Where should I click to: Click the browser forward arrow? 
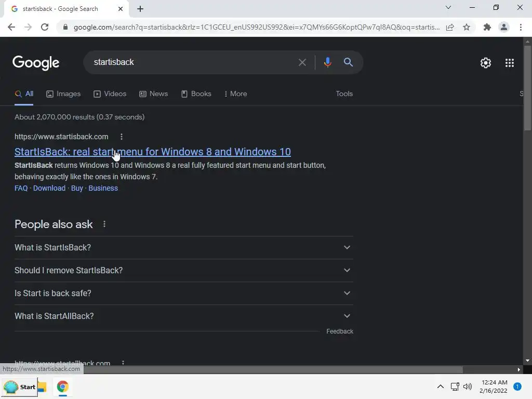28,27
